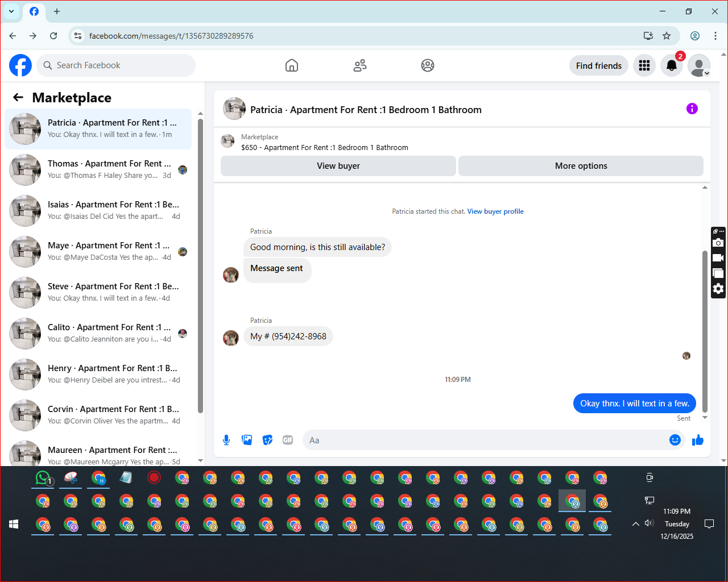
Task: Click the Find friends button
Action: [599, 65]
